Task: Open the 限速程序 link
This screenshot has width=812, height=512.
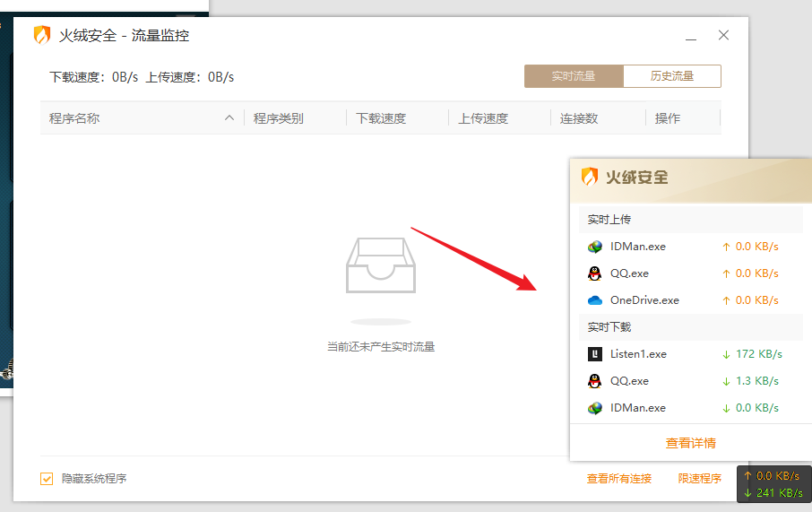Action: coord(699,479)
